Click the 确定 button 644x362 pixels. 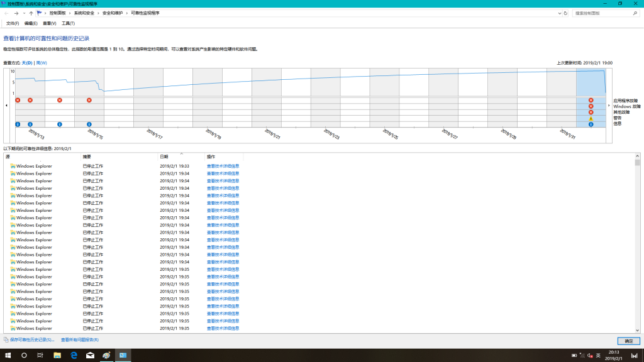click(628, 340)
